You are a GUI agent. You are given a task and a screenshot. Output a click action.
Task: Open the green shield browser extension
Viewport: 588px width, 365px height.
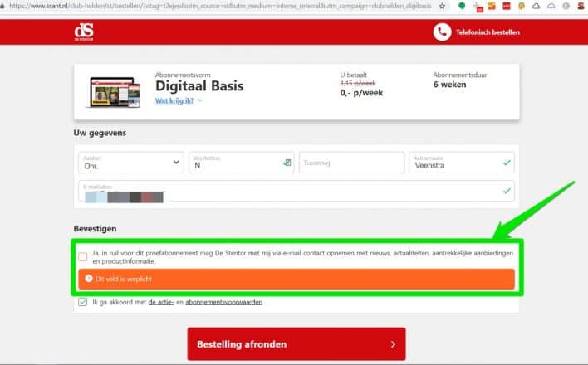[x=462, y=6]
